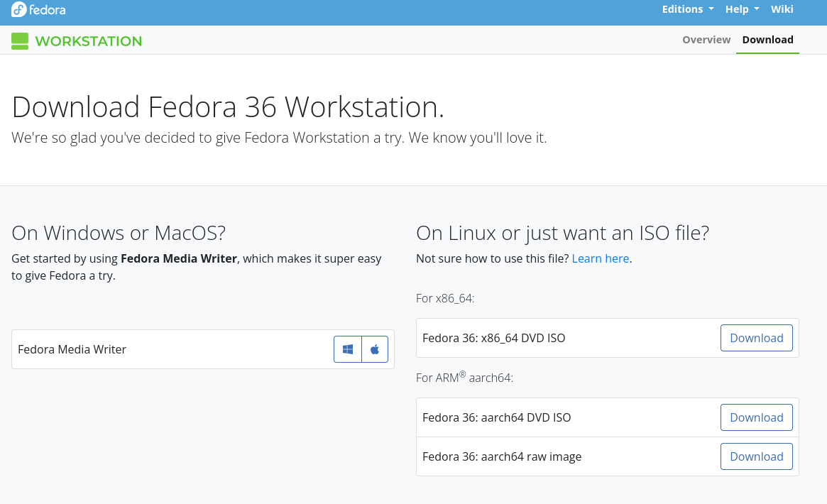Download Fedora 36 x86_64 DVD ISO
The height and width of the screenshot is (504, 827).
coord(756,338)
